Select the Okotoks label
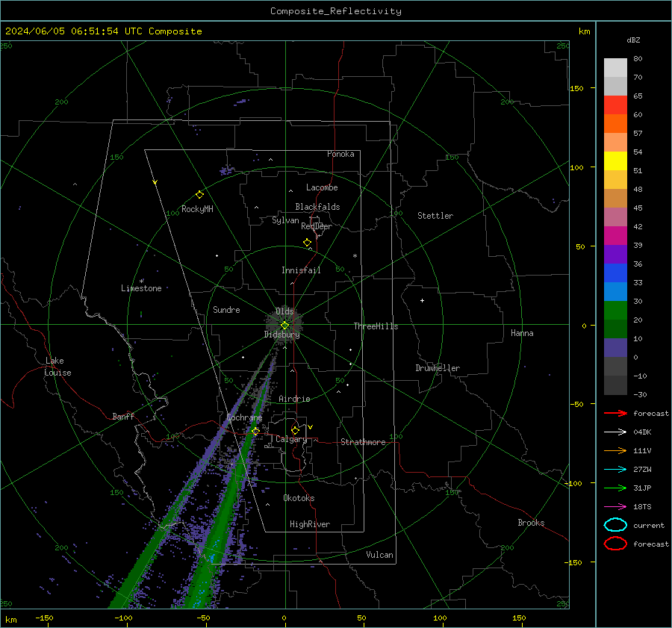Image resolution: width=672 pixels, height=628 pixels. pos(299,498)
